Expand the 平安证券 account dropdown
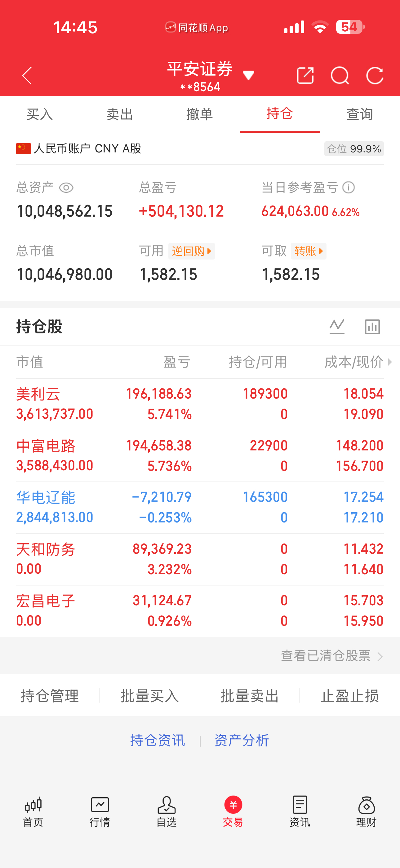 point(248,75)
